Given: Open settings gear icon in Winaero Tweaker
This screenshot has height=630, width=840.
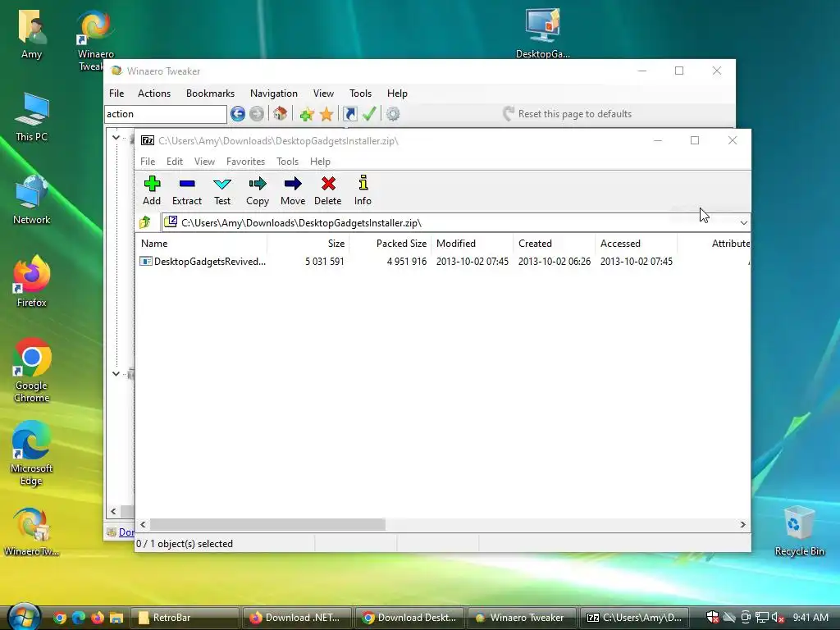Looking at the screenshot, I should coord(393,113).
